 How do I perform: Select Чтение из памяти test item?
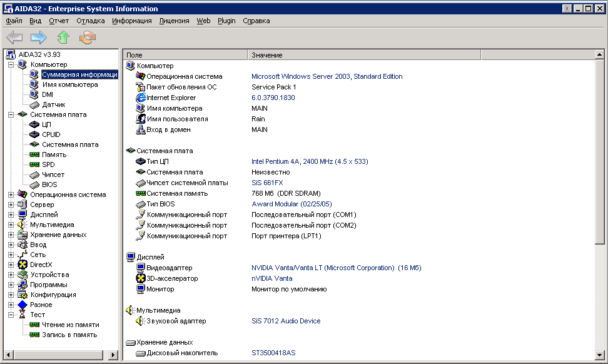pos(70,325)
